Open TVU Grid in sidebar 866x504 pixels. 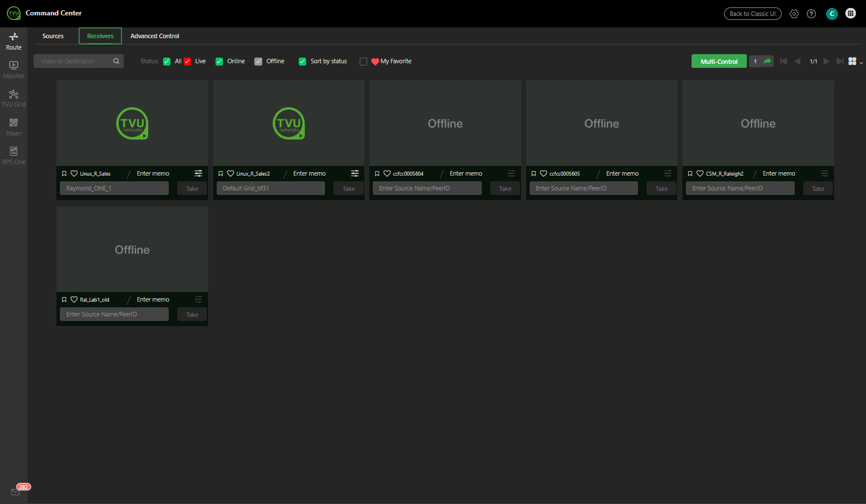tap(14, 98)
